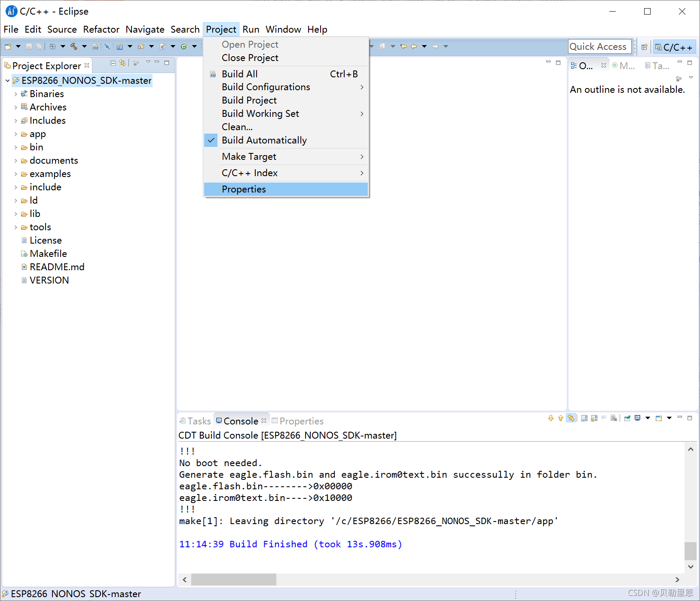
Task: Click into the Quick Access field
Action: coord(599,46)
